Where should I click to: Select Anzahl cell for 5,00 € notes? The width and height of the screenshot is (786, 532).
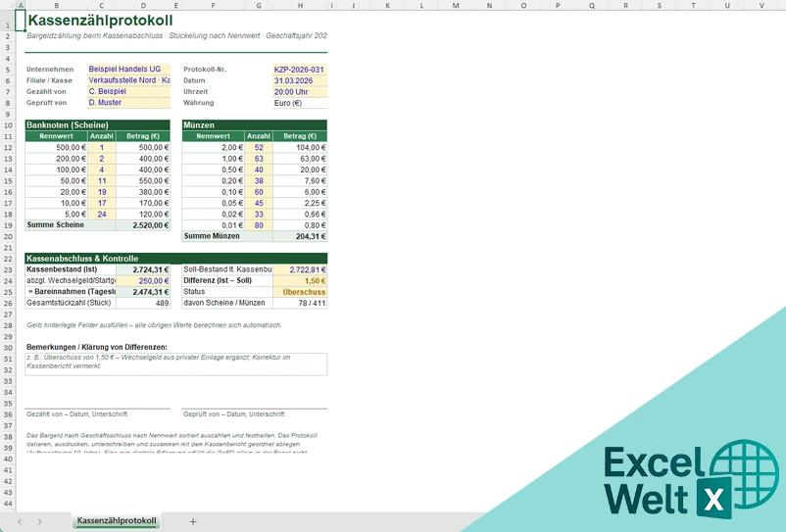click(x=102, y=214)
